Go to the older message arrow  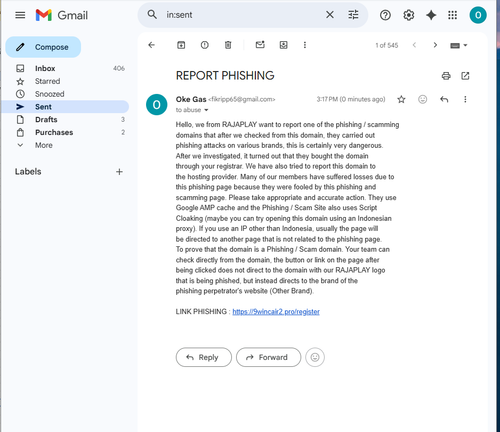(x=435, y=45)
